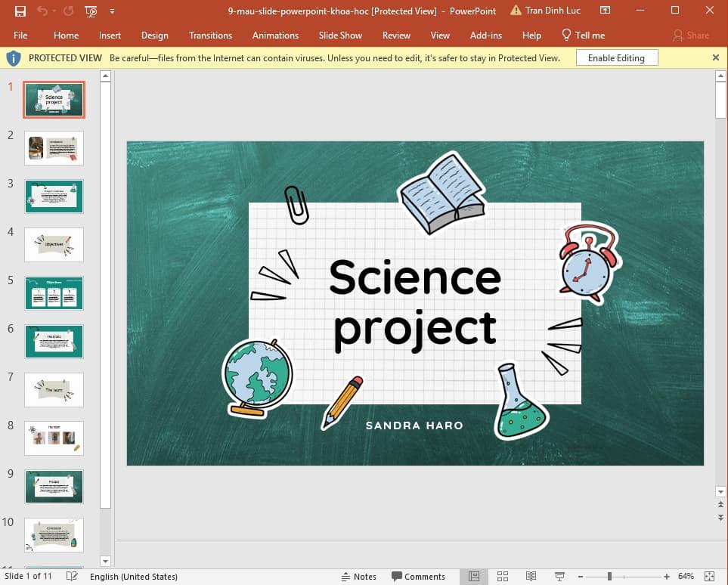Open the Transitions tab
Viewport: 728px width, 585px height.
tap(210, 35)
